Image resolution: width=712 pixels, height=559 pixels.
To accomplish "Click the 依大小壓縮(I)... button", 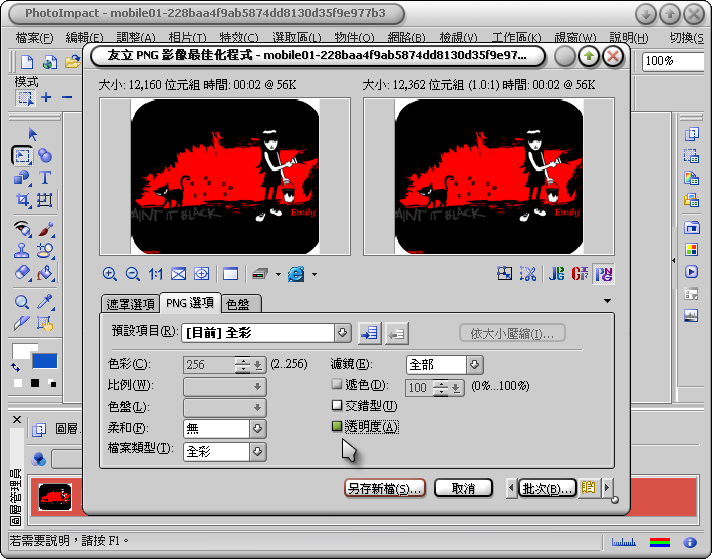I will (x=512, y=333).
